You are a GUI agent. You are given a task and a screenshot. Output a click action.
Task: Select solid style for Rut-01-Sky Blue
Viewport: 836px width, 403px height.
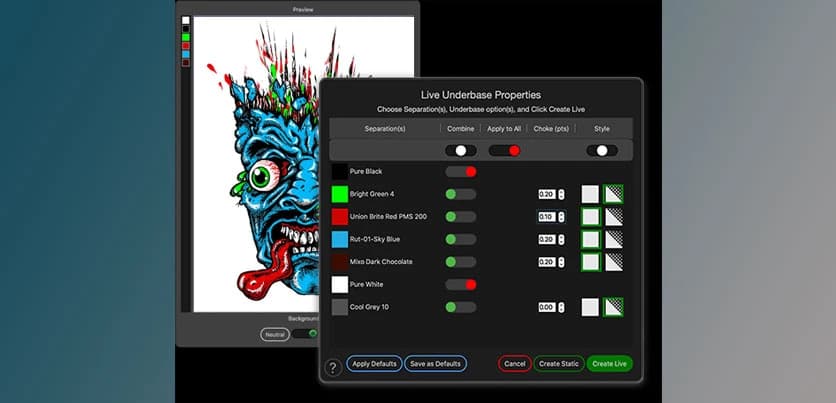pos(590,239)
